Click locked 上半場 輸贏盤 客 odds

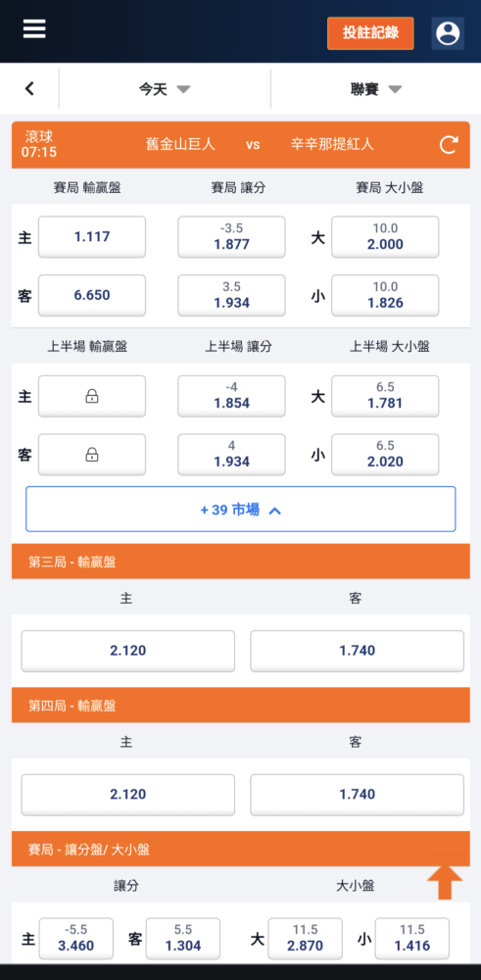(92, 455)
